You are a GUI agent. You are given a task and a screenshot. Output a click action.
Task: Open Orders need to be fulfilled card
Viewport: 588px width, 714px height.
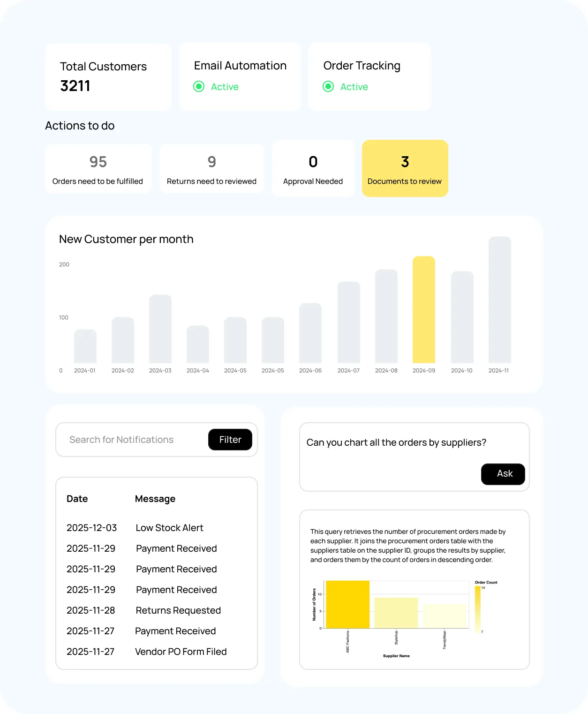(x=98, y=168)
